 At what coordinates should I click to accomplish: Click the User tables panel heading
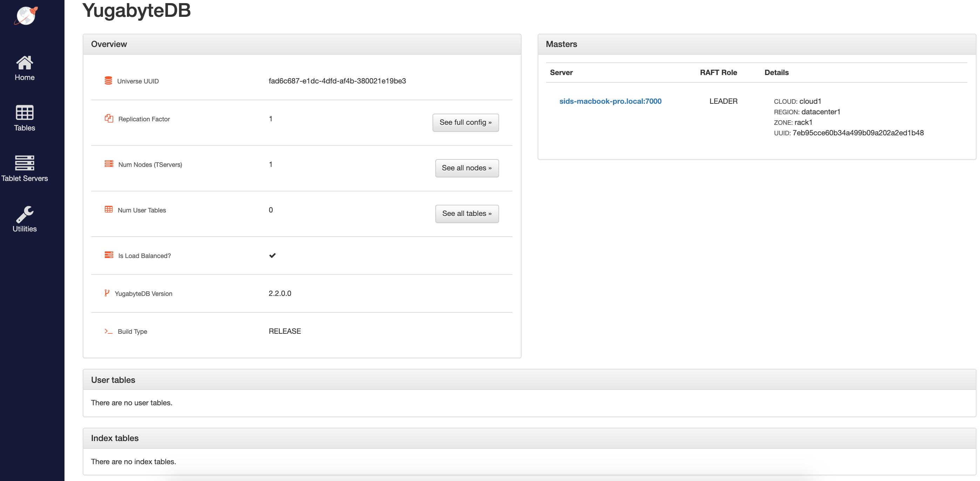coord(113,380)
